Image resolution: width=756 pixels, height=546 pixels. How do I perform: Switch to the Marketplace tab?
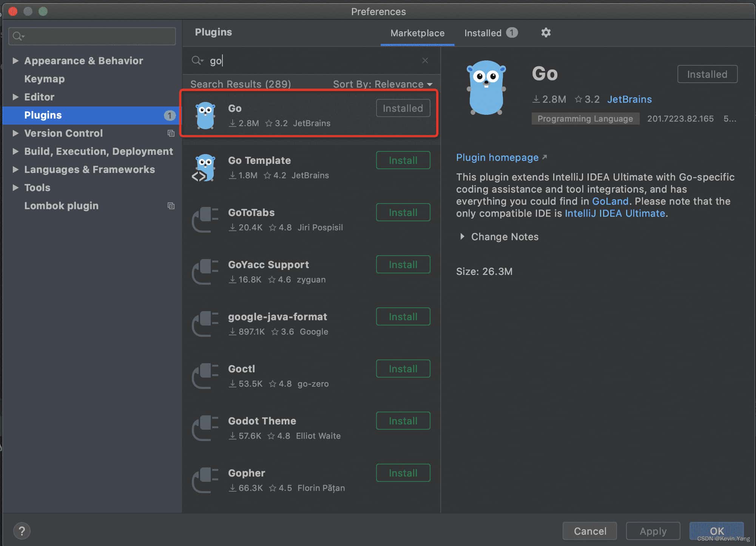417,33
